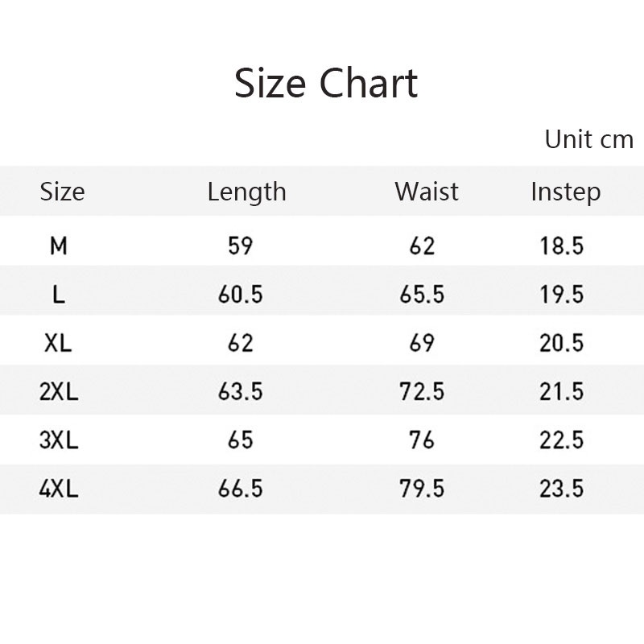This screenshot has height=644, width=644.
Task: Select the Instep column header
Action: click(x=565, y=192)
